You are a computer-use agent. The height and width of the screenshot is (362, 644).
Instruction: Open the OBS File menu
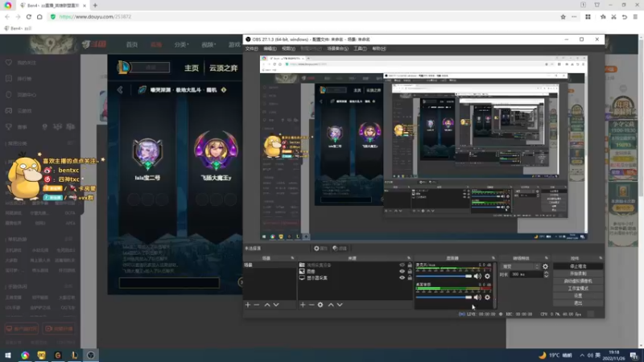coord(251,48)
